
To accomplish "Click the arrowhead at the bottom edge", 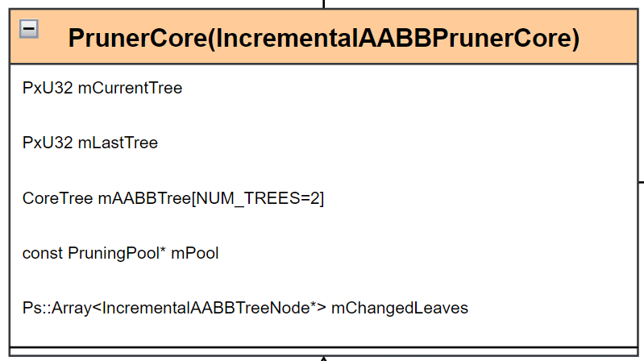I will [x=323, y=358].
